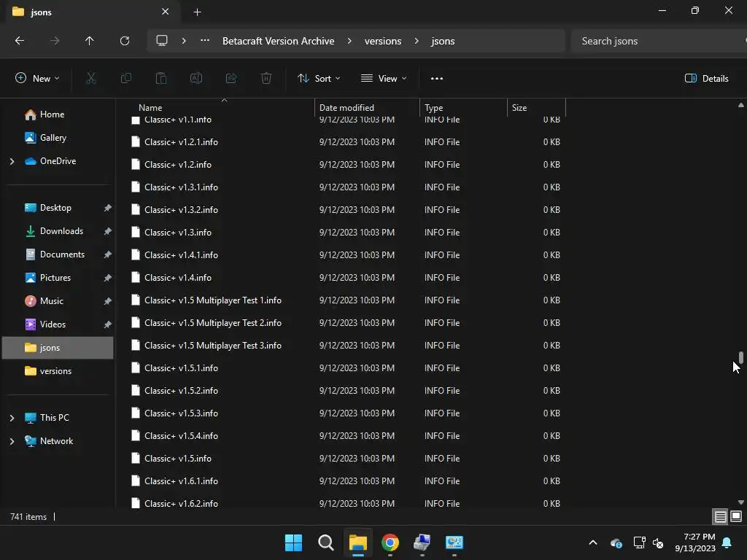The height and width of the screenshot is (560, 747).
Task: Click the OneDrive cloud tray icon
Action: (616, 542)
